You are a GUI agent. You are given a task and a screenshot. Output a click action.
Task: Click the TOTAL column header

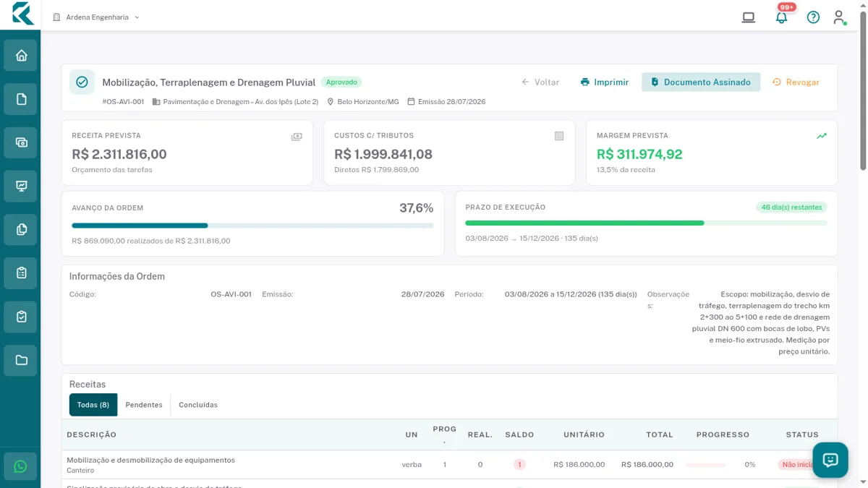click(660, 435)
